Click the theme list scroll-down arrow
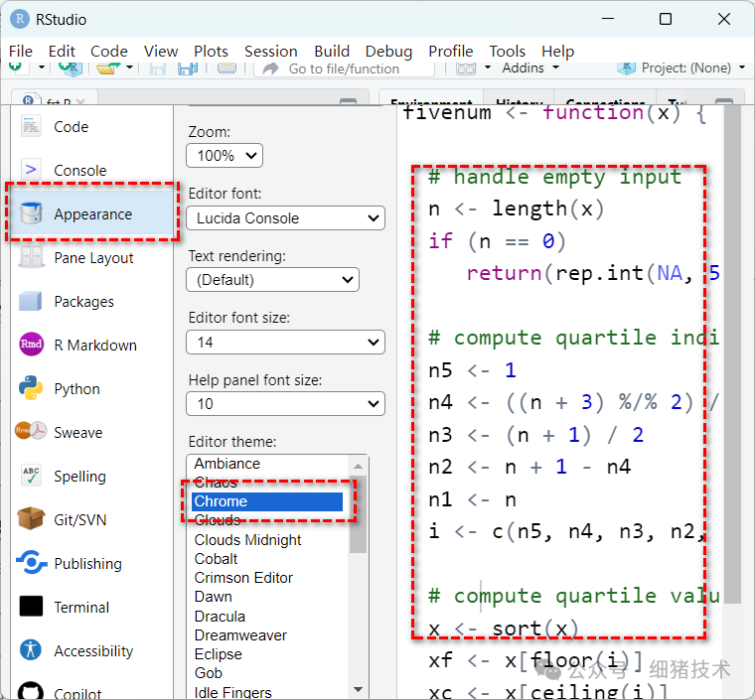755x700 pixels. click(358, 689)
